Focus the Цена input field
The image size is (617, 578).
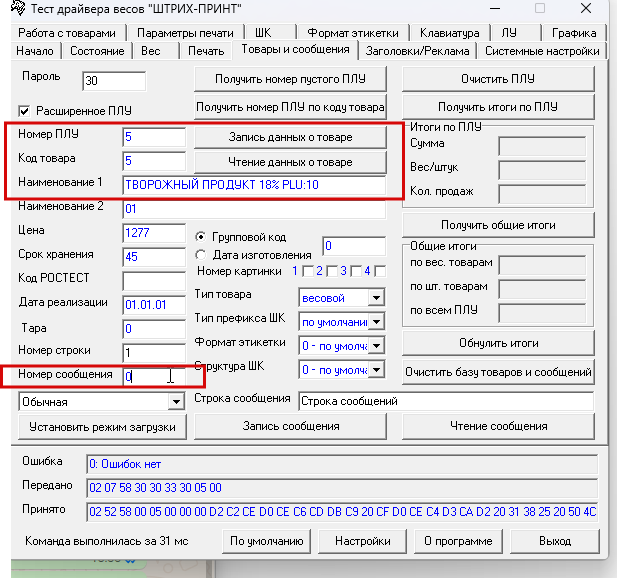[x=154, y=233]
